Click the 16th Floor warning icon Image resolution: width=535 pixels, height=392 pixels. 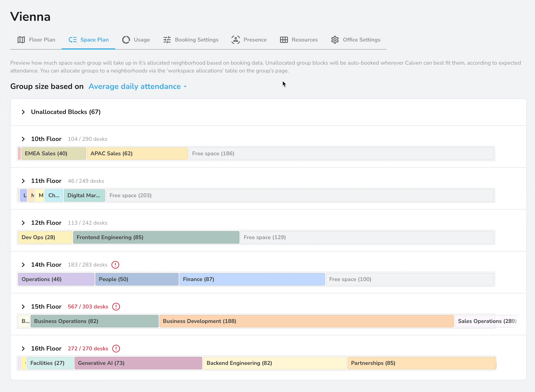pyautogui.click(x=116, y=348)
